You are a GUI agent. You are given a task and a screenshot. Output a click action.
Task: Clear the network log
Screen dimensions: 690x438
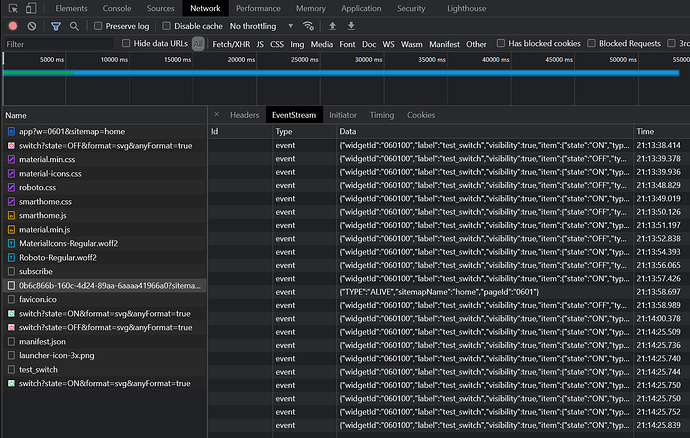(x=32, y=26)
